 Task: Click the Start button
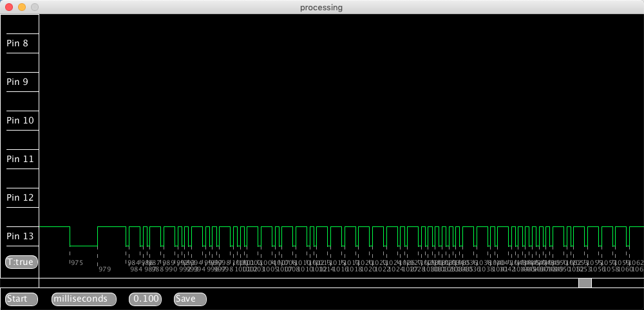point(21,299)
